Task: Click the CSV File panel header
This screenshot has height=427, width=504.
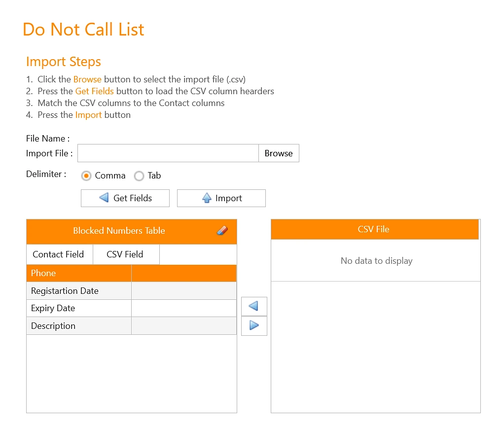Action: [375, 229]
